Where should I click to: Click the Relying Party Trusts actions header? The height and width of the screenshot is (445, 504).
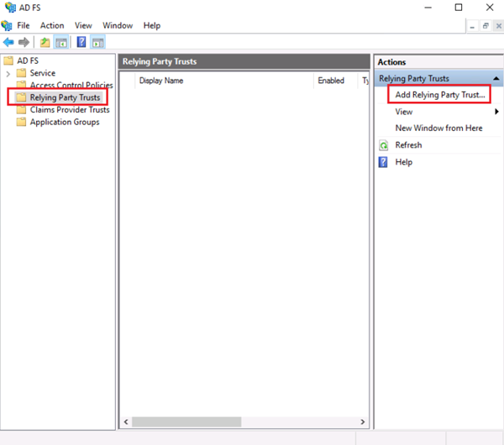pyautogui.click(x=439, y=78)
